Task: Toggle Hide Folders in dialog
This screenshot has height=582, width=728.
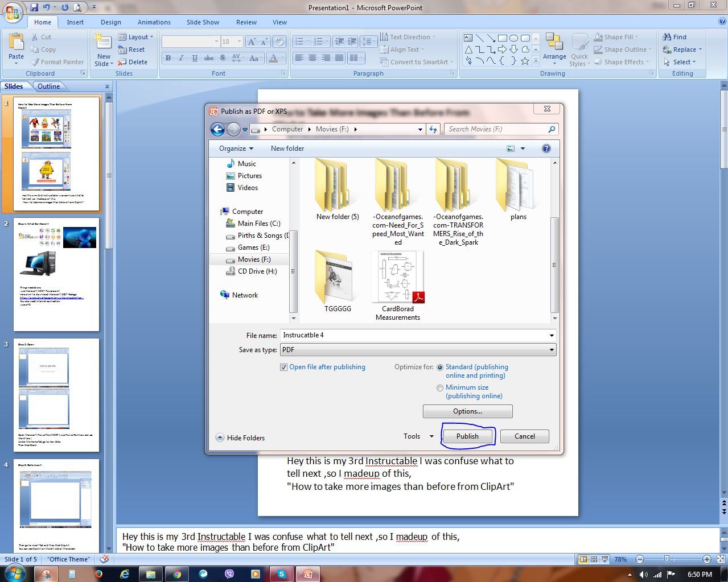Action: [240, 437]
